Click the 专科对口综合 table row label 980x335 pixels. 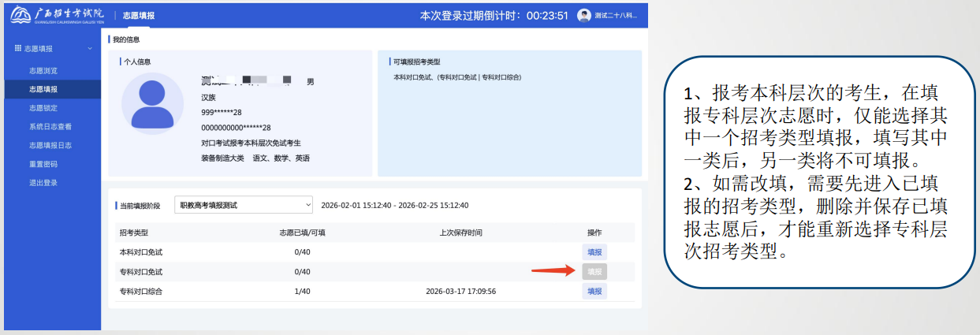pos(140,291)
